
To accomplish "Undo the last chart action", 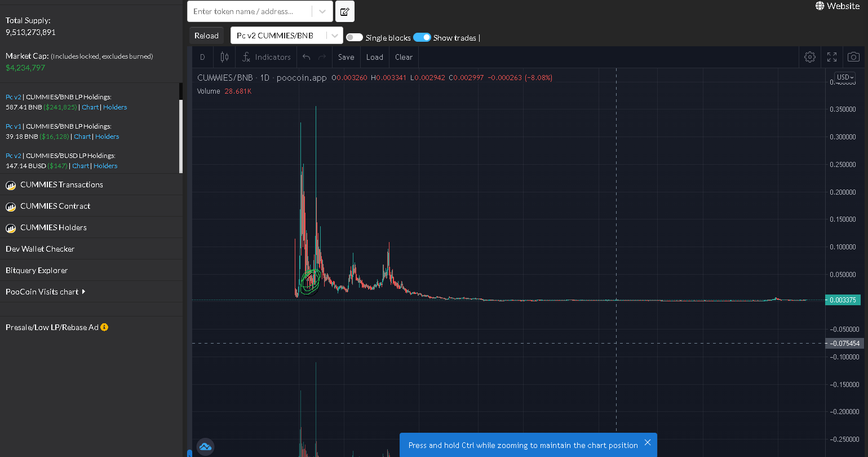I will coord(306,57).
